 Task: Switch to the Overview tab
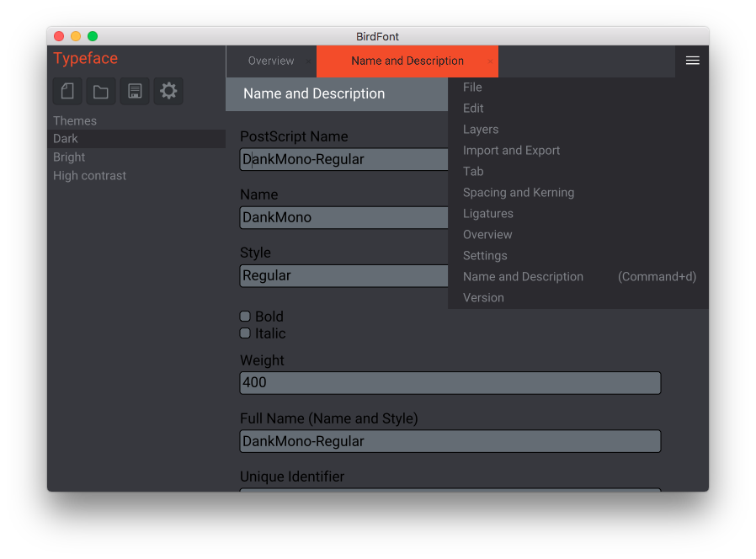[x=270, y=61]
